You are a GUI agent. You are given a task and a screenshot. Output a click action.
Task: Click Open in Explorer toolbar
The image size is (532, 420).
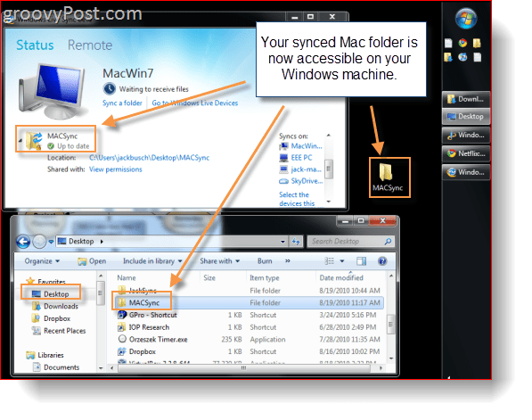92,261
